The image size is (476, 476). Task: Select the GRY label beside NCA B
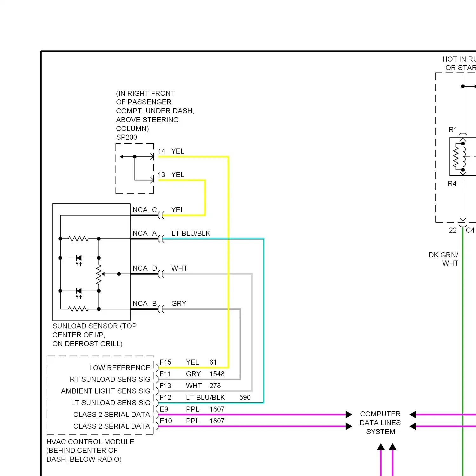tap(179, 304)
